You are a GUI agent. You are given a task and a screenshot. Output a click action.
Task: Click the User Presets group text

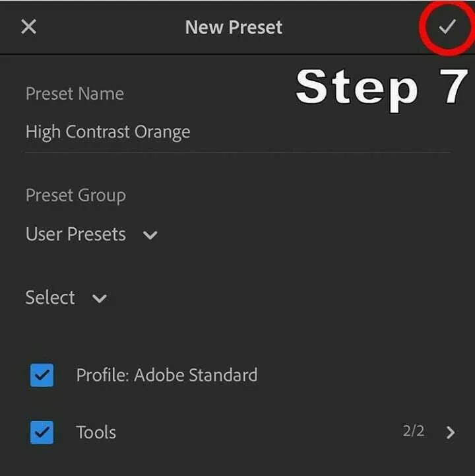coord(75,234)
